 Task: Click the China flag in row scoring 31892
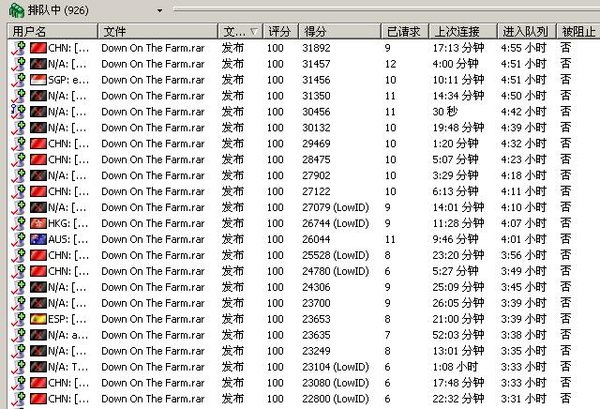tap(38, 48)
